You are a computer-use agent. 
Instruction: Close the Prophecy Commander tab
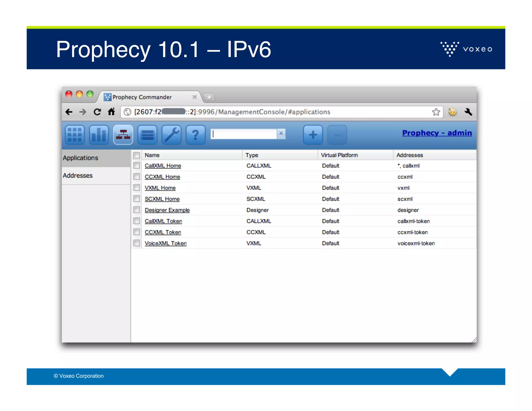click(195, 97)
